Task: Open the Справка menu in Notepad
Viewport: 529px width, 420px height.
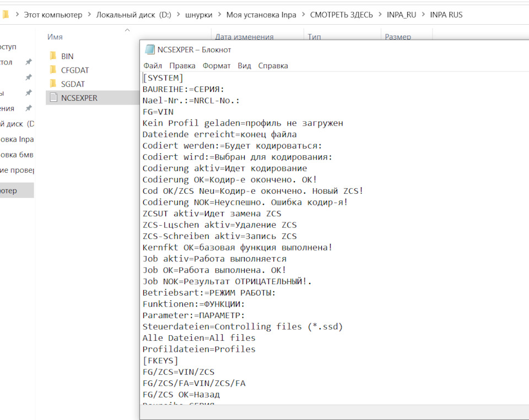Action: coord(273,66)
